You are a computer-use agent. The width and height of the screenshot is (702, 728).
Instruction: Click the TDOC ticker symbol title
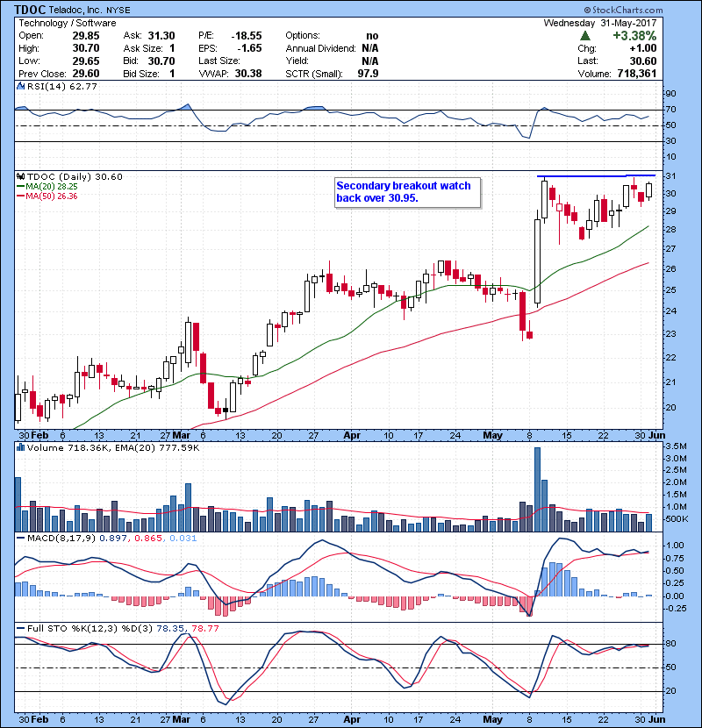(30, 10)
